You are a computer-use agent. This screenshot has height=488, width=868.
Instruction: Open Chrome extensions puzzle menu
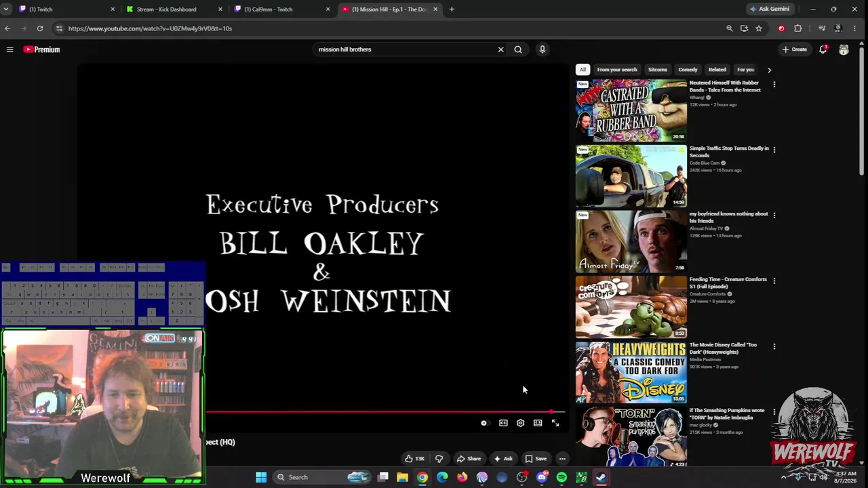pos(798,28)
